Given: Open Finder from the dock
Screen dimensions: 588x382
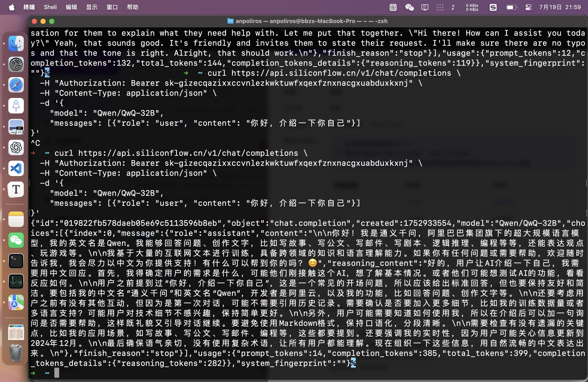Looking at the screenshot, I should pos(16,44).
